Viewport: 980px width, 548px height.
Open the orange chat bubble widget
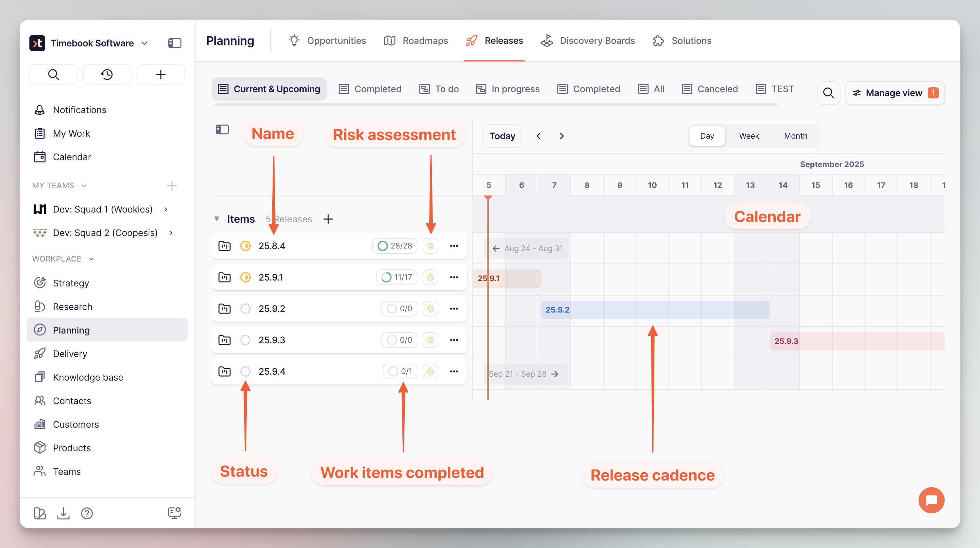click(x=931, y=500)
